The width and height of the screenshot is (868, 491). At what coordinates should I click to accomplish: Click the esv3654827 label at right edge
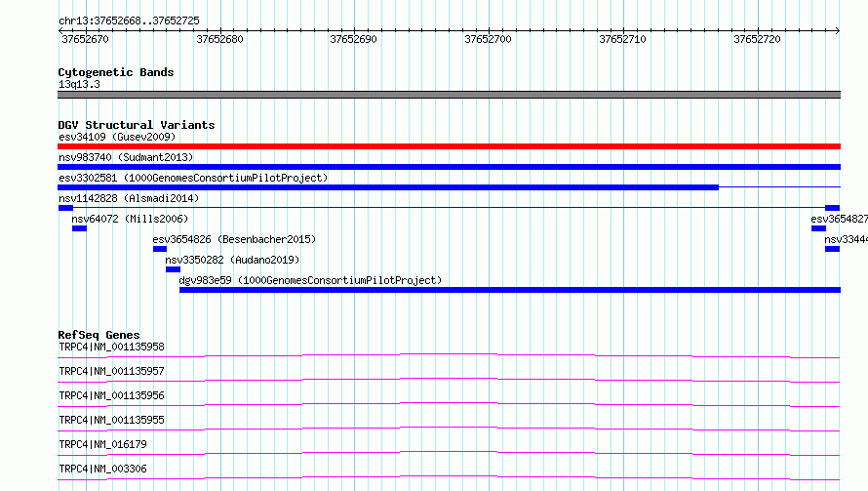839,219
